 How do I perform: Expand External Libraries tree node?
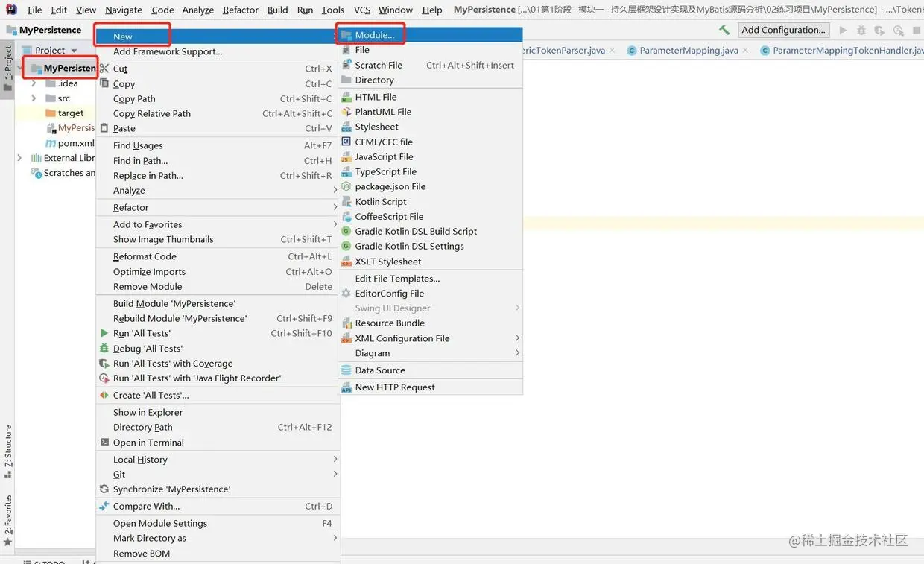pyautogui.click(x=19, y=158)
